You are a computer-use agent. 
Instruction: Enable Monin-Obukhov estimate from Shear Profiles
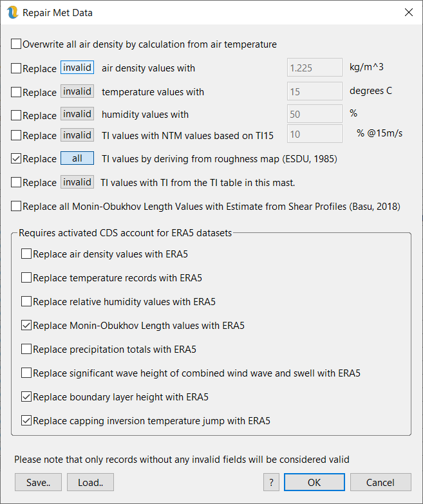click(16, 207)
